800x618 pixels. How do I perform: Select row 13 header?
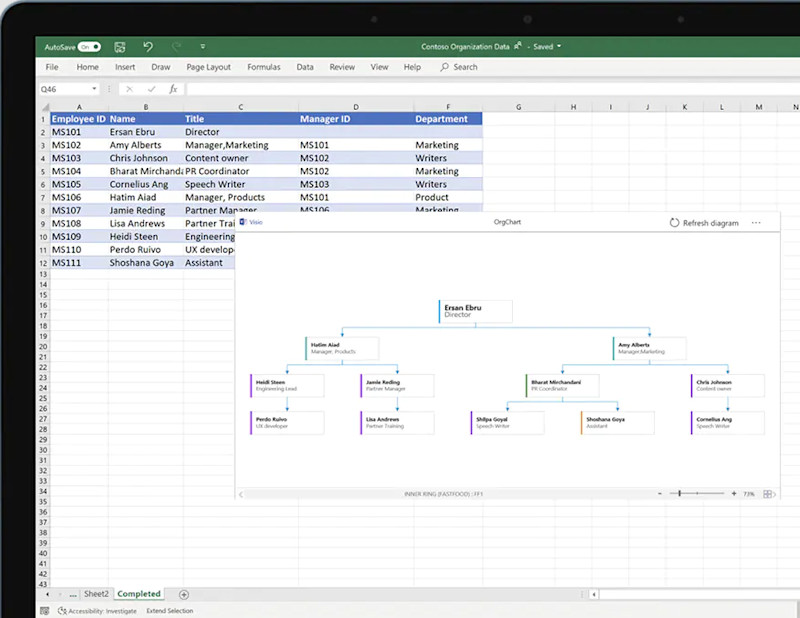pos(43,275)
